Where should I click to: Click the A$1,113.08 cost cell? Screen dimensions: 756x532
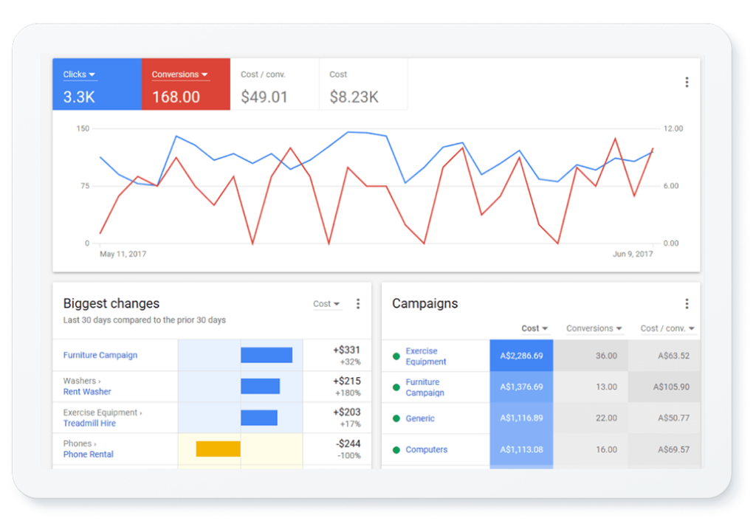click(x=521, y=449)
